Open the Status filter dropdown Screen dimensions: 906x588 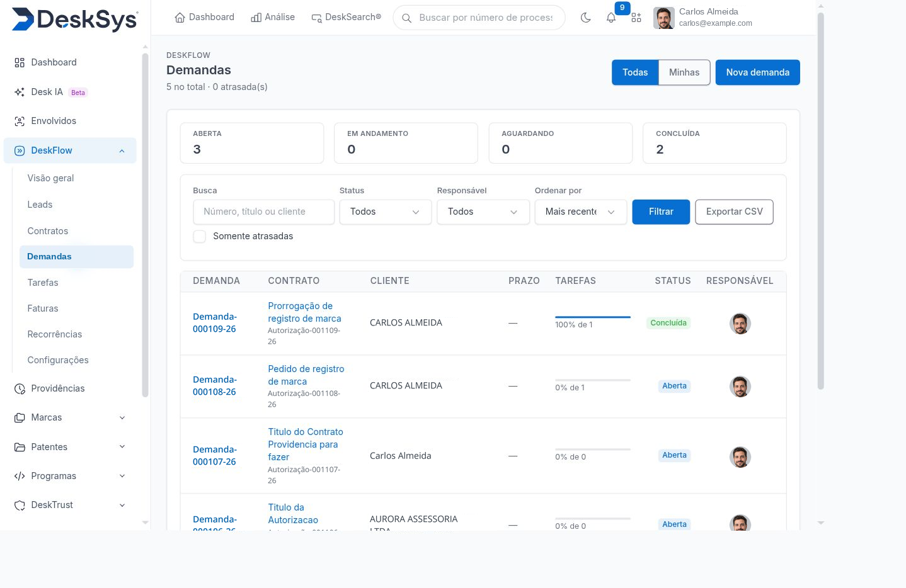(386, 212)
